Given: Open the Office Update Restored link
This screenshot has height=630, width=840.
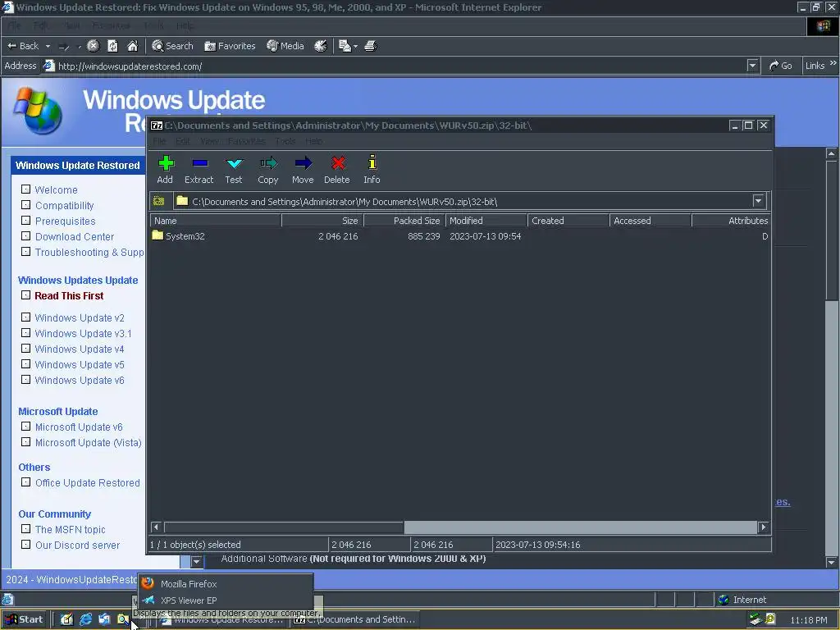Looking at the screenshot, I should coord(87,482).
